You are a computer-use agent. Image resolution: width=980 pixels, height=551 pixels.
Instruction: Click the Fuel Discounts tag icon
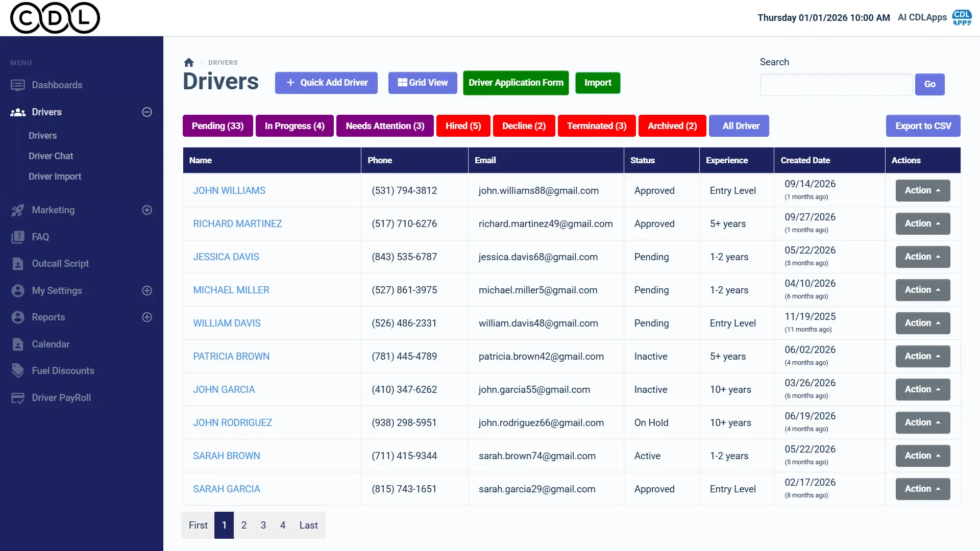pos(18,371)
